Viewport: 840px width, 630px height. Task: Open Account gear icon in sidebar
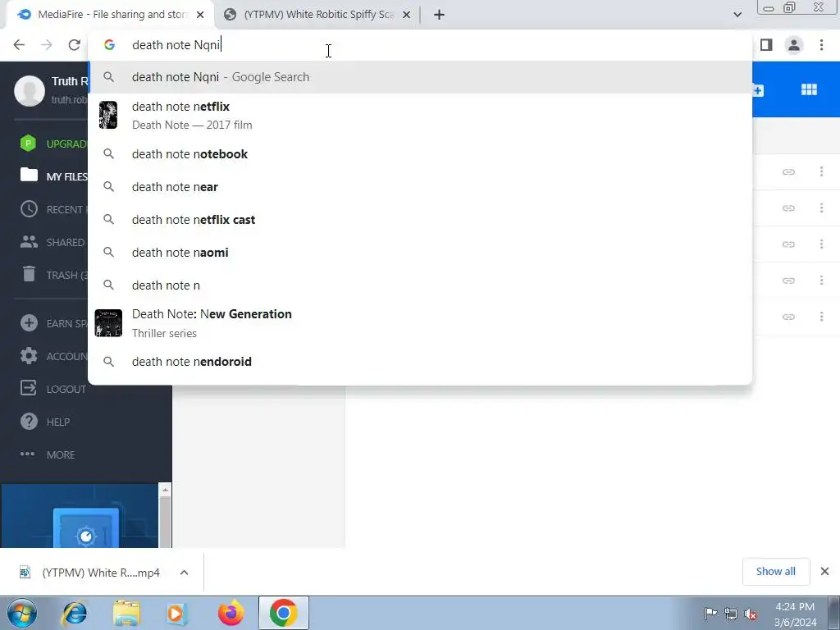29,356
